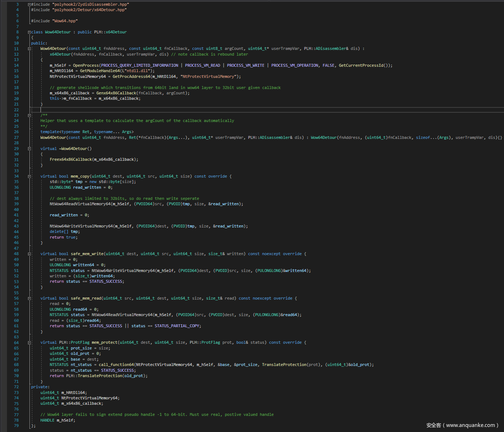Fold the Helper comment block
The height and width of the screenshot is (432, 504).
29,116
